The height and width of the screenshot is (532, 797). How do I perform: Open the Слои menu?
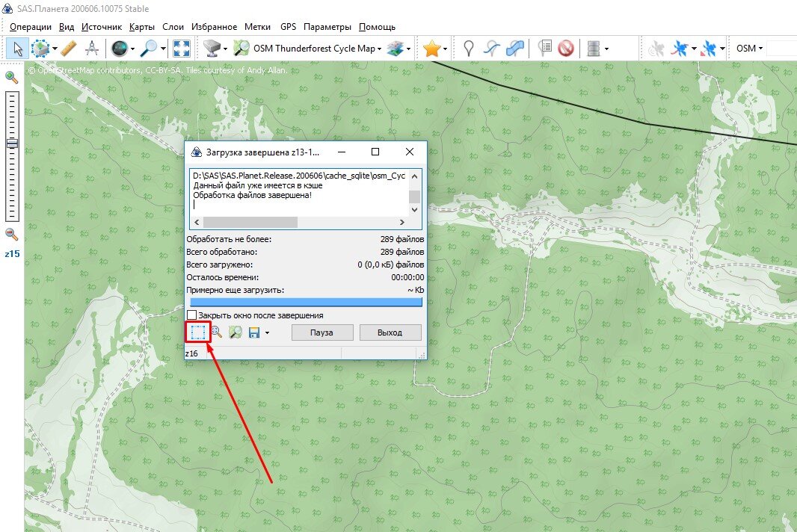coord(173,27)
